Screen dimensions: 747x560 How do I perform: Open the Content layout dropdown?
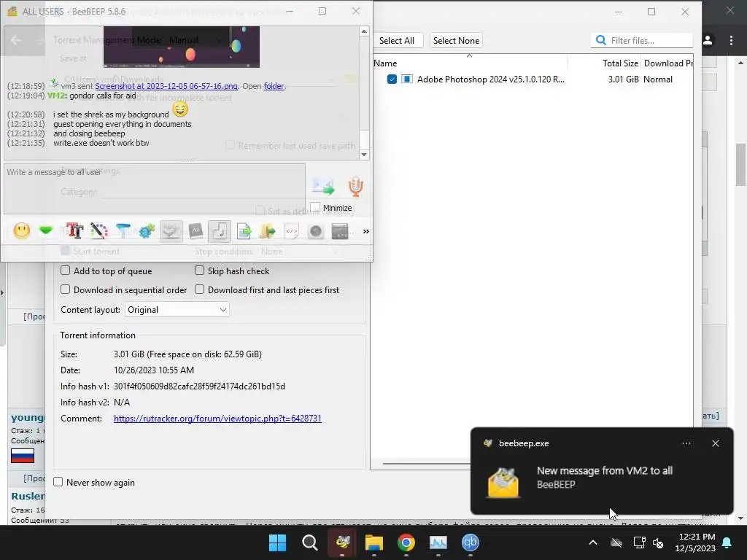point(177,309)
